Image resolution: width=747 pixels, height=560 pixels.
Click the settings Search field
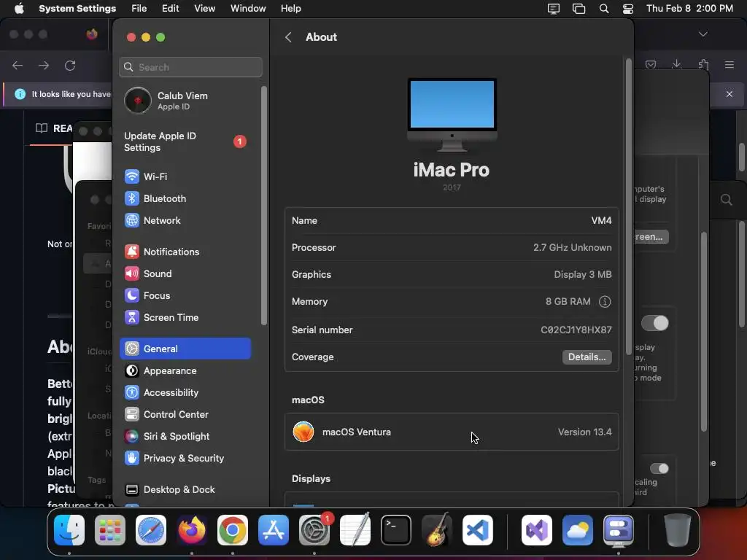[190, 67]
